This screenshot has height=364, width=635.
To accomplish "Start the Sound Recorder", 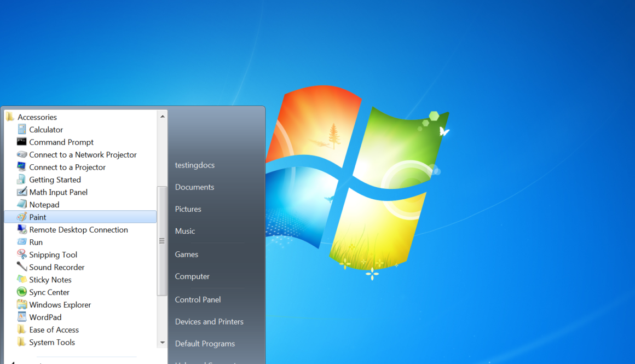I will point(55,267).
